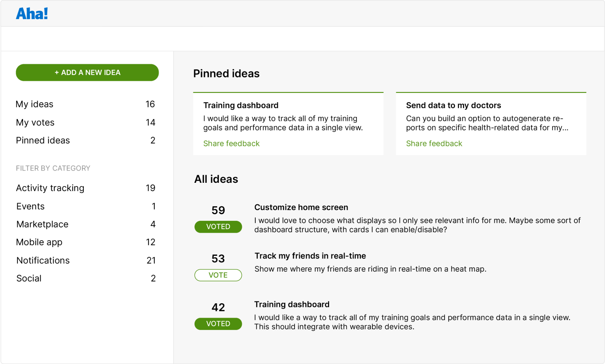Share feedback on the Training dashboard pinned idea
605x364 pixels.
[x=231, y=143]
